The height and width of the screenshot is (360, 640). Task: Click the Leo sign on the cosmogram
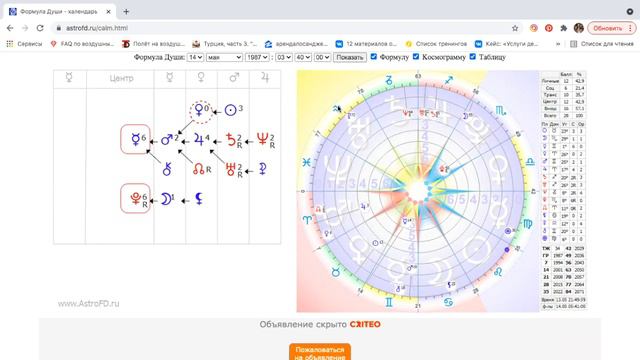coord(498,271)
